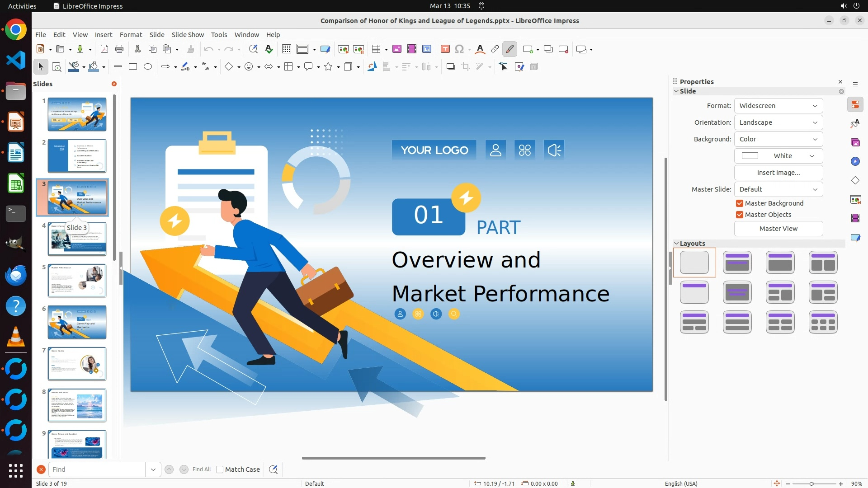Open the Format dropdown showing Widescreen
This screenshot has height=488, width=868.
click(x=778, y=106)
